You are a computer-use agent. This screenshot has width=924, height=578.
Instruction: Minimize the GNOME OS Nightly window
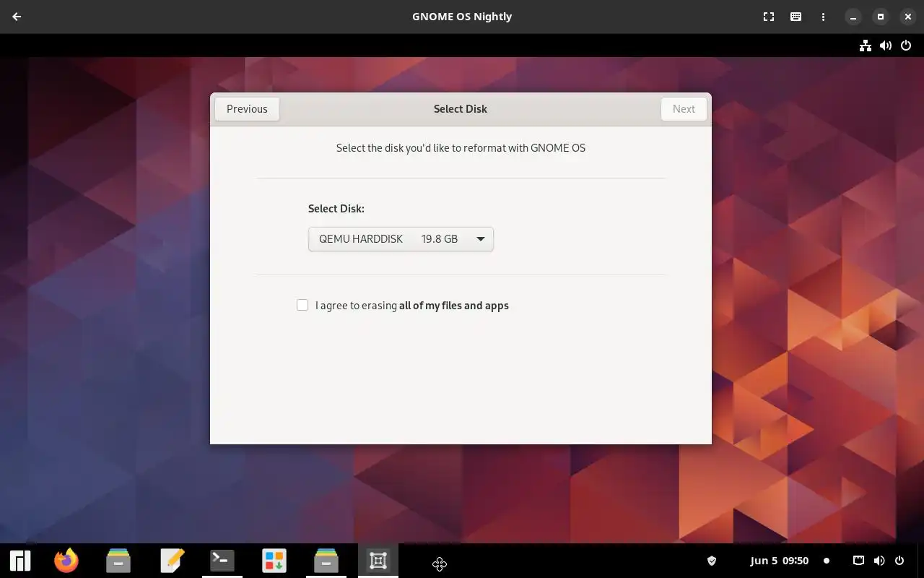coord(853,17)
